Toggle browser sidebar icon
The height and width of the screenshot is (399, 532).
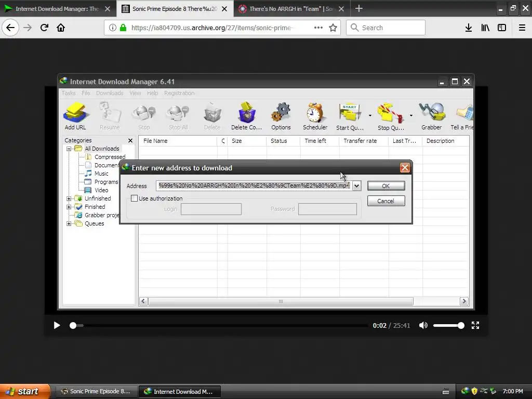click(502, 28)
